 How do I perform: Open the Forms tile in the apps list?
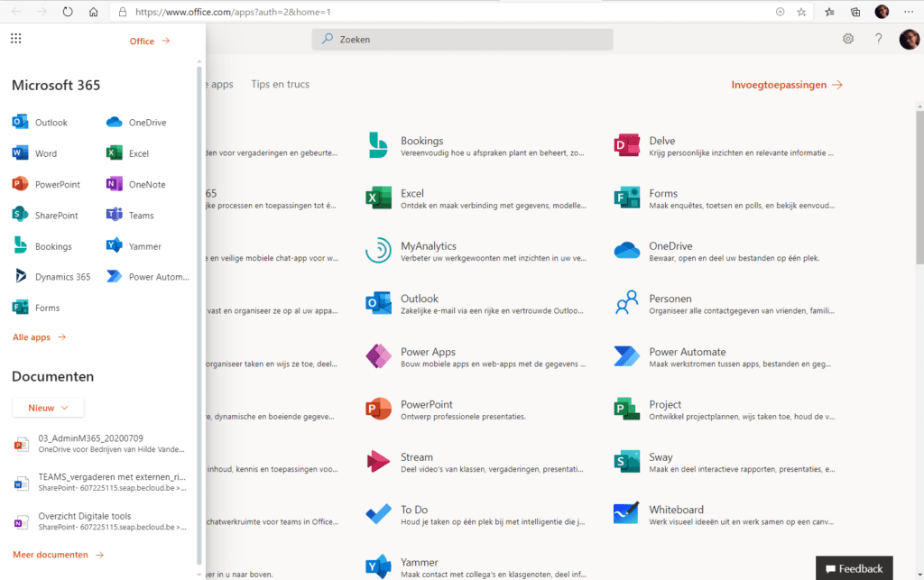coord(725,198)
